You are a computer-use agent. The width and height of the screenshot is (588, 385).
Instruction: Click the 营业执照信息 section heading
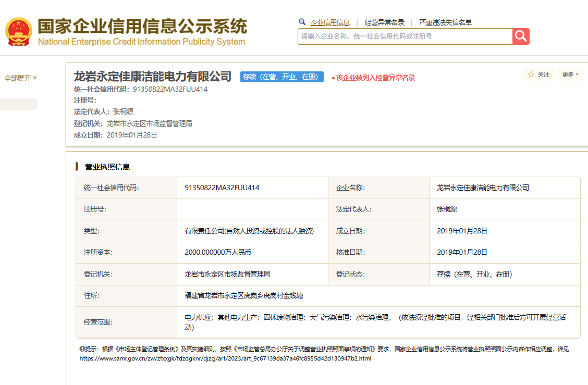(107, 167)
